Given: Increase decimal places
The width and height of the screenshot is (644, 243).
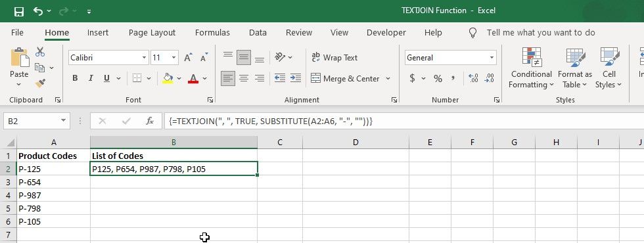Looking at the screenshot, I should (473, 78).
